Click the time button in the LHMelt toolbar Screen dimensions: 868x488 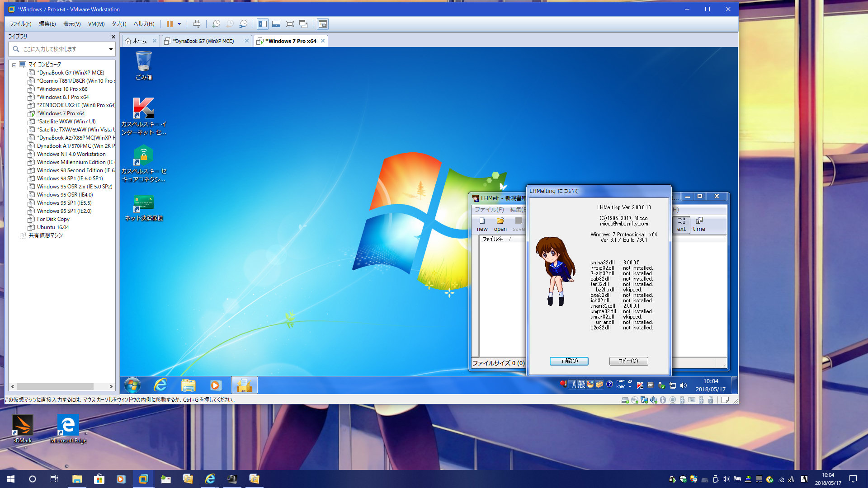click(699, 224)
